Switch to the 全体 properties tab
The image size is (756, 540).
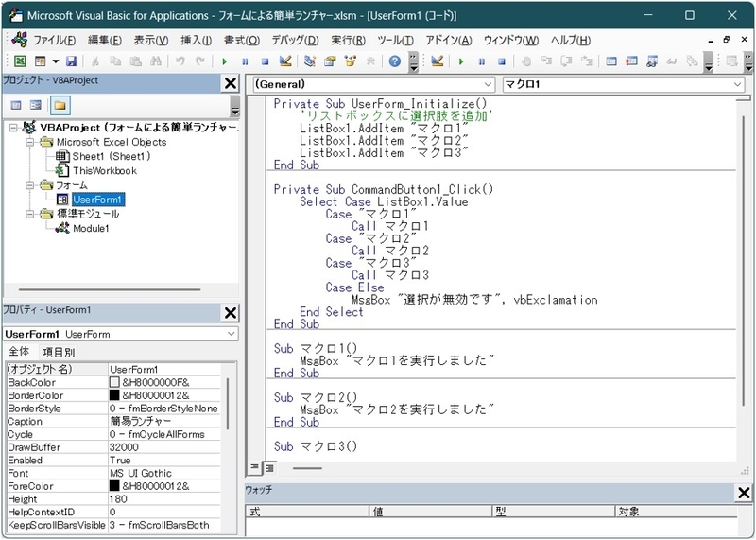[x=19, y=351]
